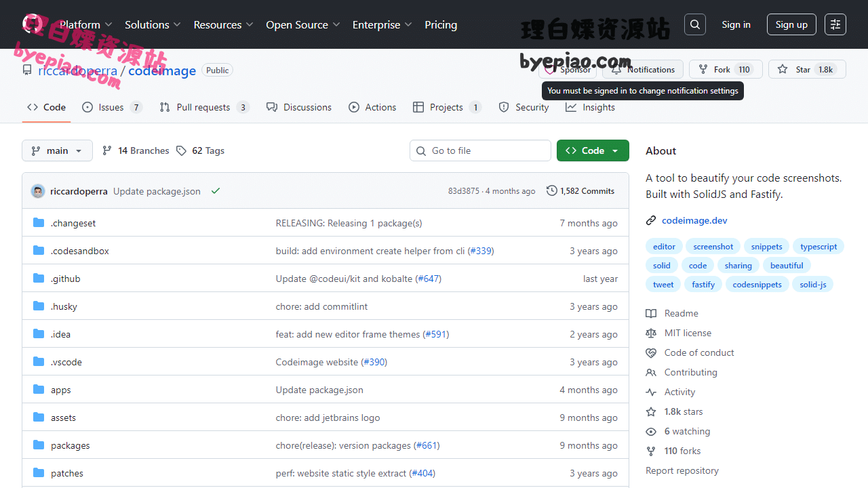This screenshot has width=868, height=488.
Task: Click the eye icon beside 6 watching
Action: [x=651, y=431]
